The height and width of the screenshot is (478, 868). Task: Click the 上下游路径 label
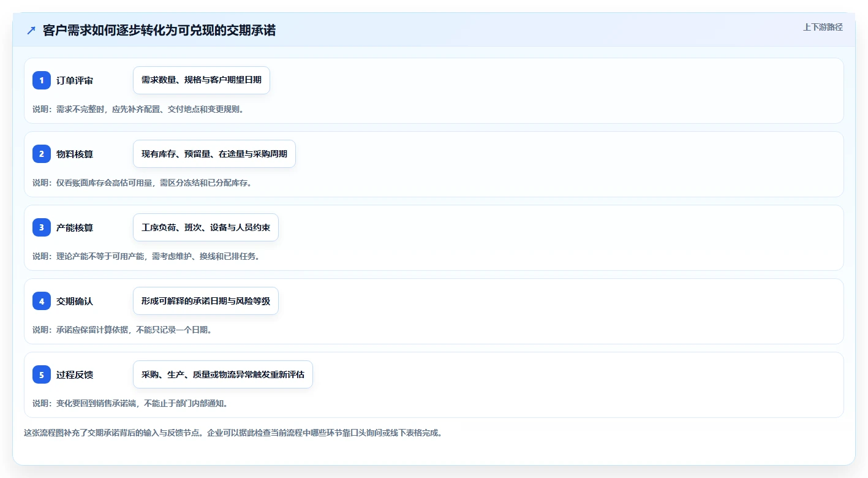[x=823, y=27]
